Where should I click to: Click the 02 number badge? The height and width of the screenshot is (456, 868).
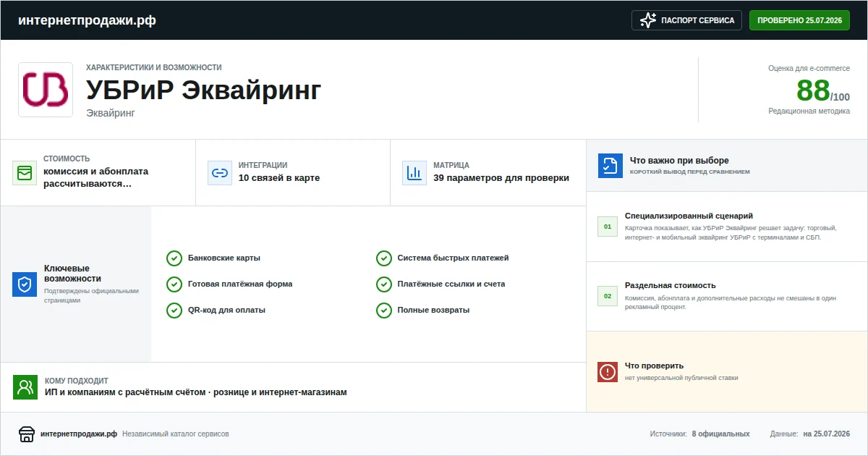point(608,296)
